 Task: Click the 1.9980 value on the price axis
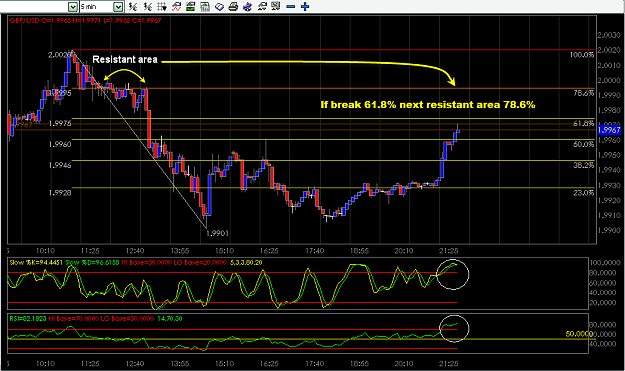[x=609, y=110]
